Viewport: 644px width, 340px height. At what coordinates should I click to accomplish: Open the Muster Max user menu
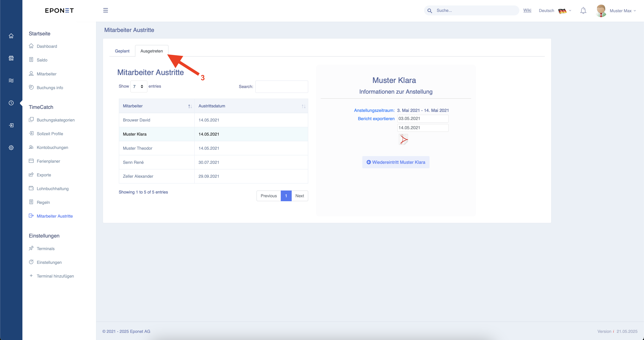tap(616, 11)
